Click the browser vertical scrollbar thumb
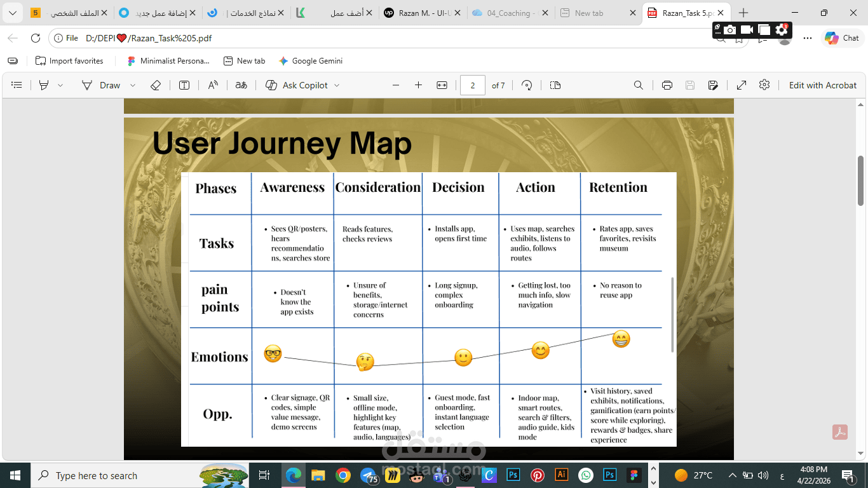The image size is (868, 488). tap(861, 180)
